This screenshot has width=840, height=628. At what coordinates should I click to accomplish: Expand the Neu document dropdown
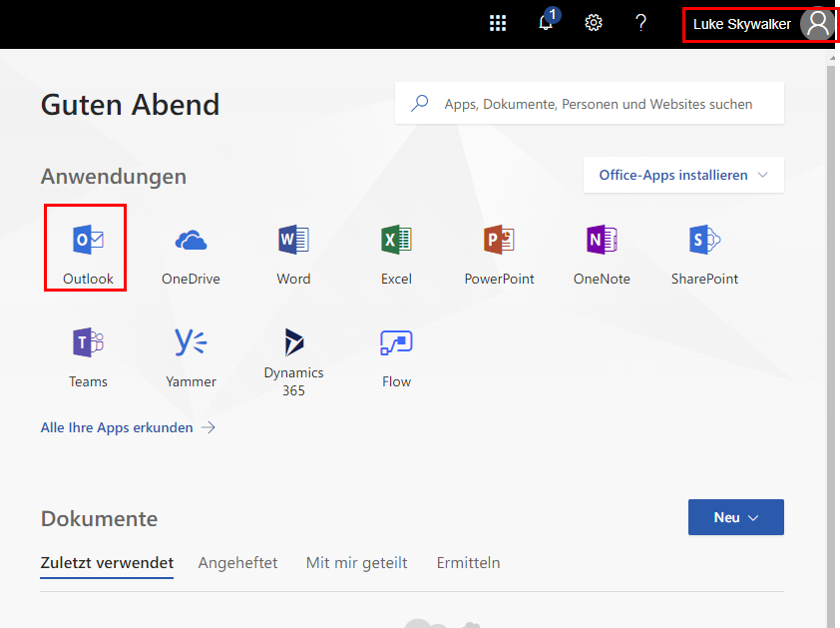(x=735, y=517)
